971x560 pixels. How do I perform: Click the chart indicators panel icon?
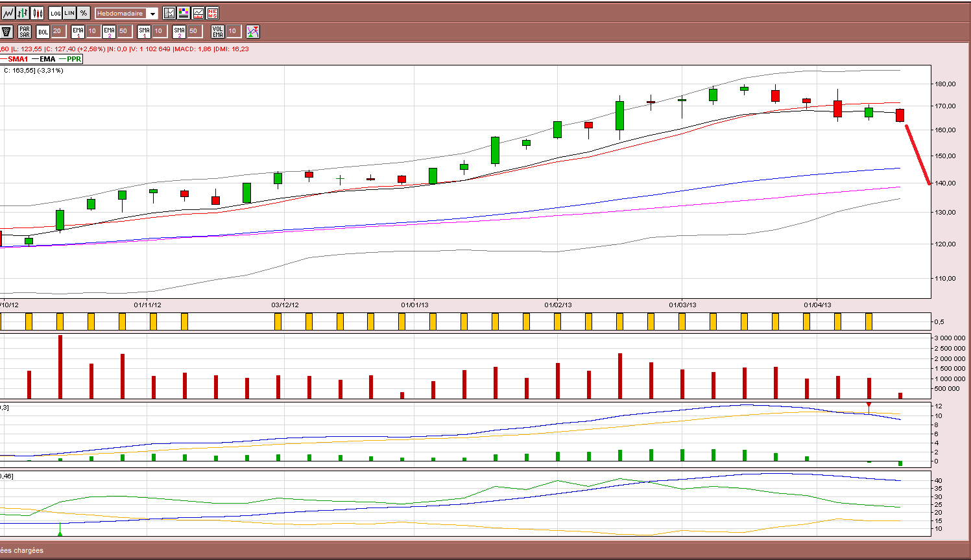169,13
